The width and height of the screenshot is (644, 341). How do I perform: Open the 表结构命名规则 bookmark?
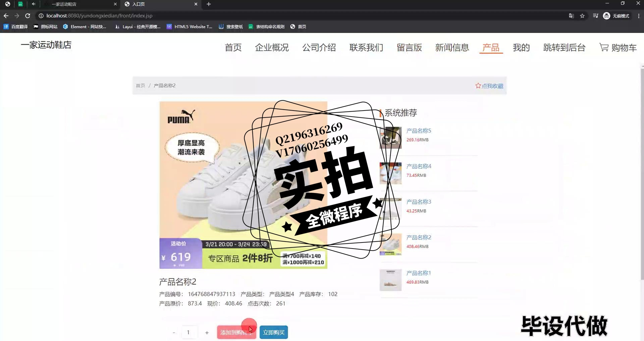(266, 26)
